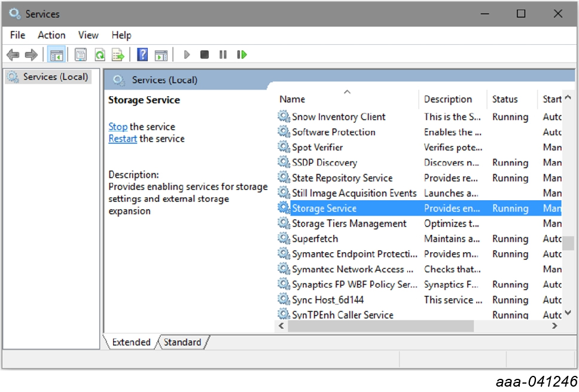This screenshot has height=392, width=579.
Task: Open the Action menu
Action: coord(51,35)
